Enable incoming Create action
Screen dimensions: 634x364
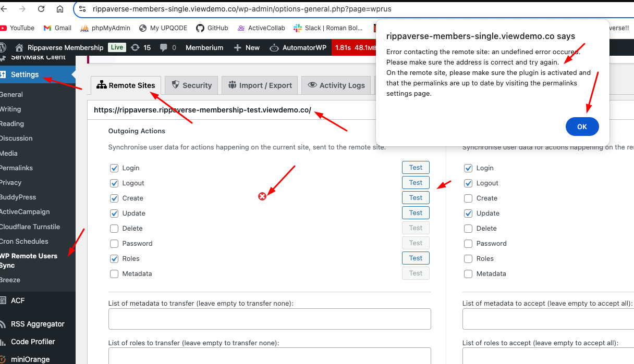click(x=468, y=198)
